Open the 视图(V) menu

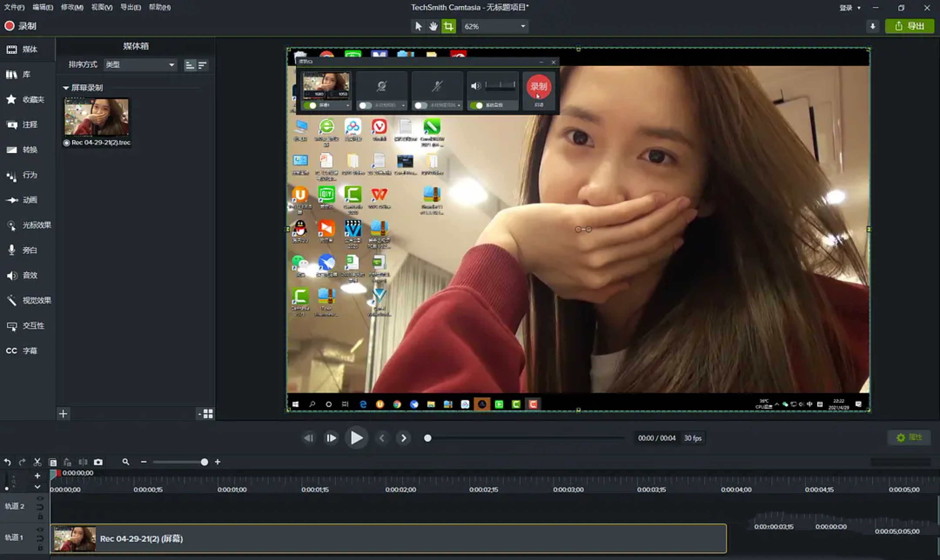[102, 7]
